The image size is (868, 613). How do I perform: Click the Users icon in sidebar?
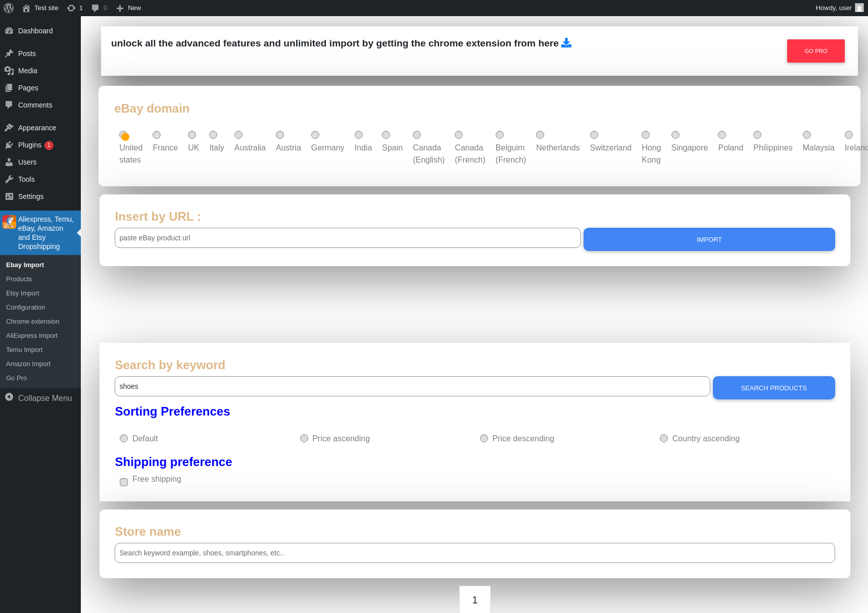[x=9, y=162]
